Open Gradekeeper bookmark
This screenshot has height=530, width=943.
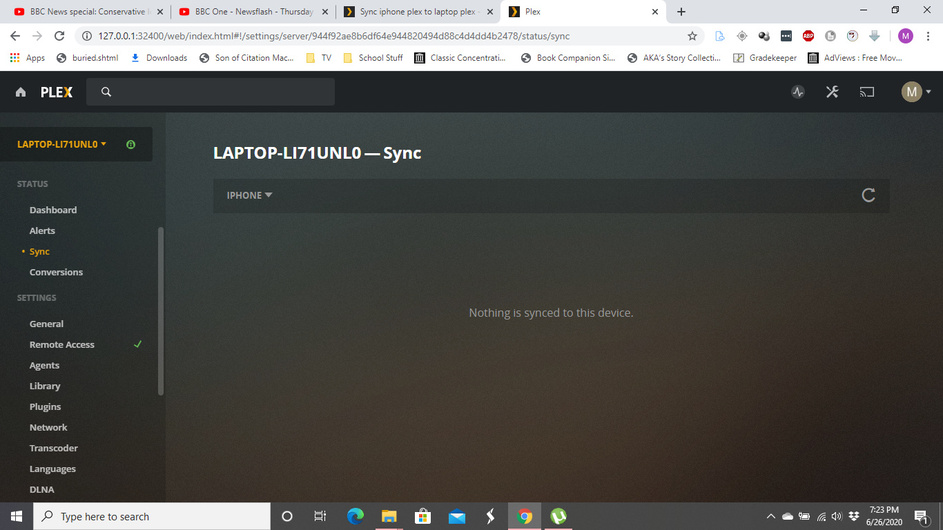click(x=765, y=58)
